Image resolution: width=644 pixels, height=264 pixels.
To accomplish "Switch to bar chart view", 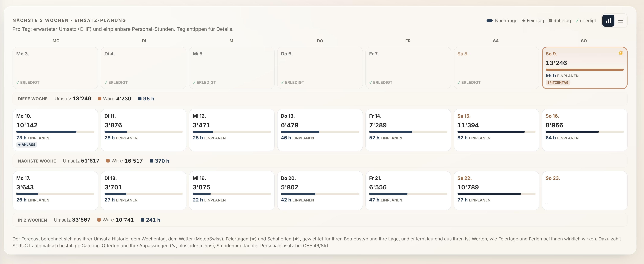I will [x=608, y=21].
